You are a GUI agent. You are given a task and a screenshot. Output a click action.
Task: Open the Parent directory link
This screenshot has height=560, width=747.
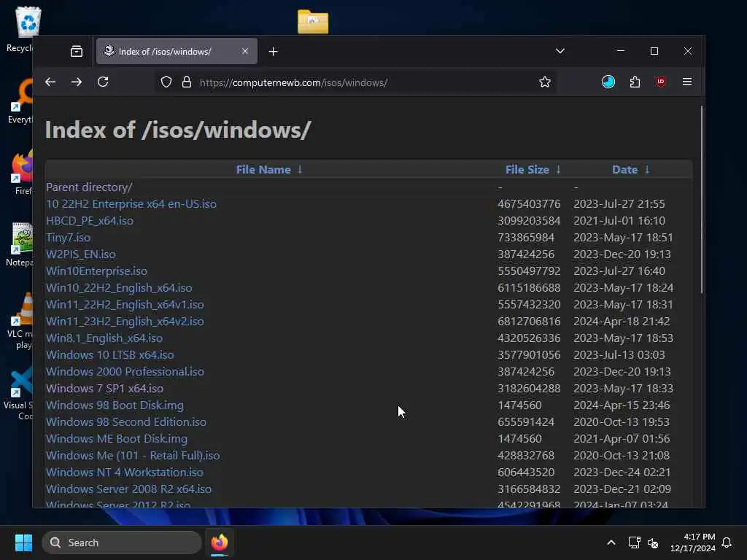coord(89,187)
